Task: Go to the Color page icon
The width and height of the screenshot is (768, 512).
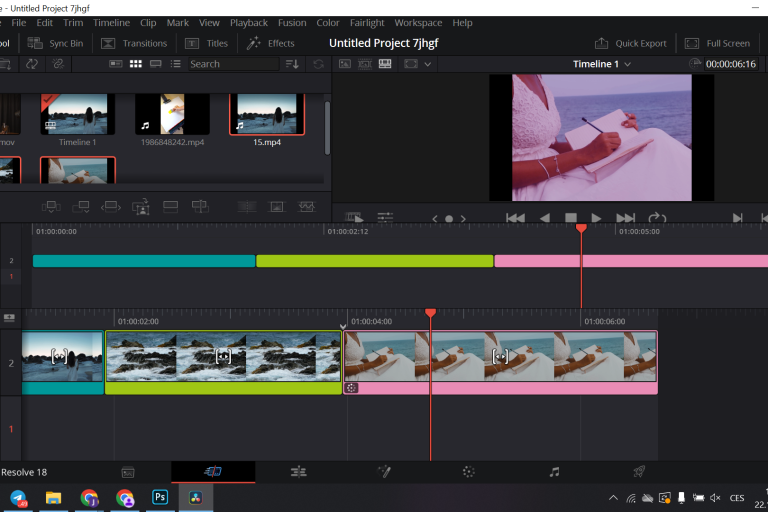Action: (x=468, y=471)
